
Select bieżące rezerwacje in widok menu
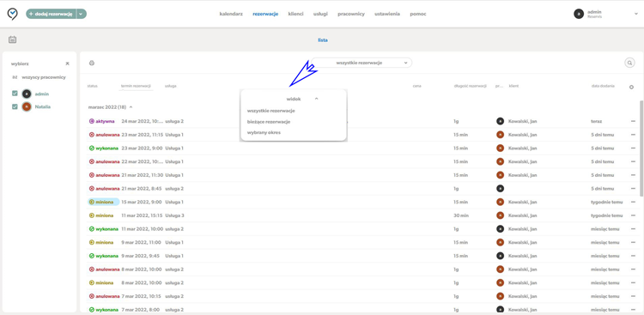[x=269, y=122]
